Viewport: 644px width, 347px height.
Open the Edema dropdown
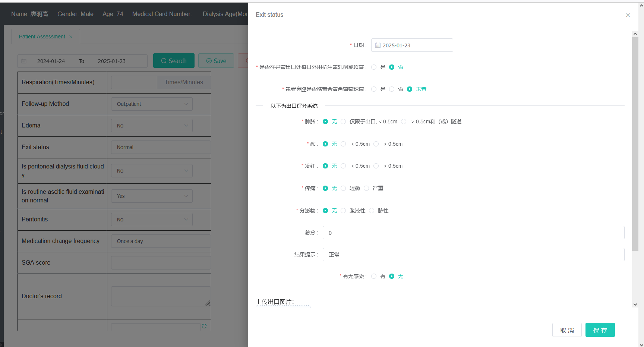pos(152,126)
